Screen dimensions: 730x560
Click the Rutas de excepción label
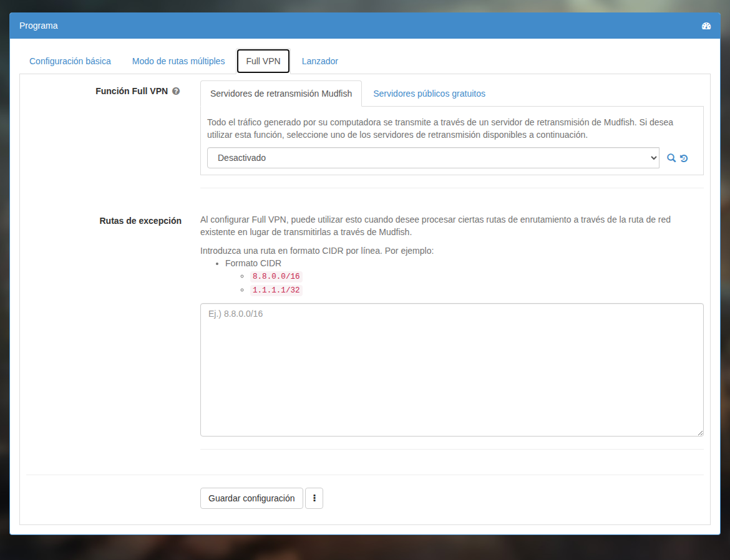[x=140, y=221]
